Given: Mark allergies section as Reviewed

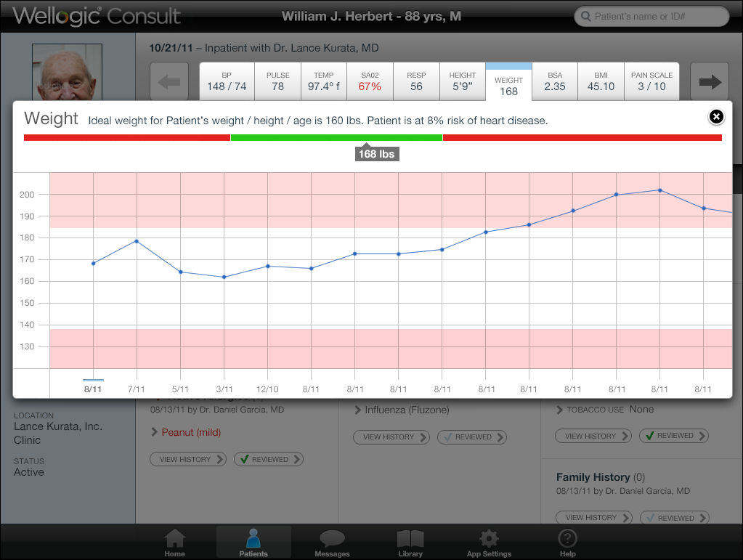Looking at the screenshot, I should pos(269,459).
